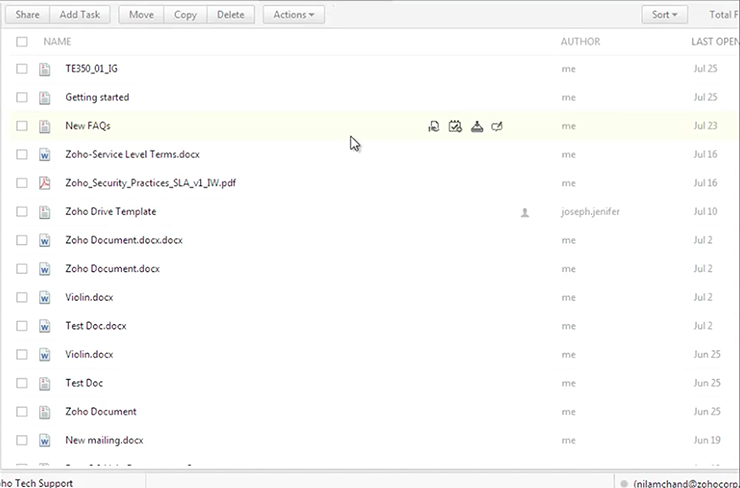
Task: Click the document icon beside Zoho Document
Action: click(x=44, y=412)
